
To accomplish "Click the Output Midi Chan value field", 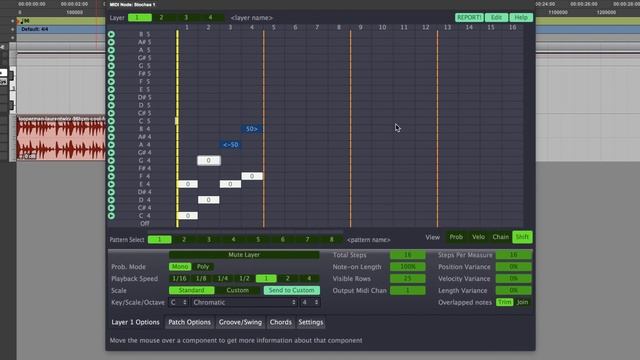I will tap(408, 290).
